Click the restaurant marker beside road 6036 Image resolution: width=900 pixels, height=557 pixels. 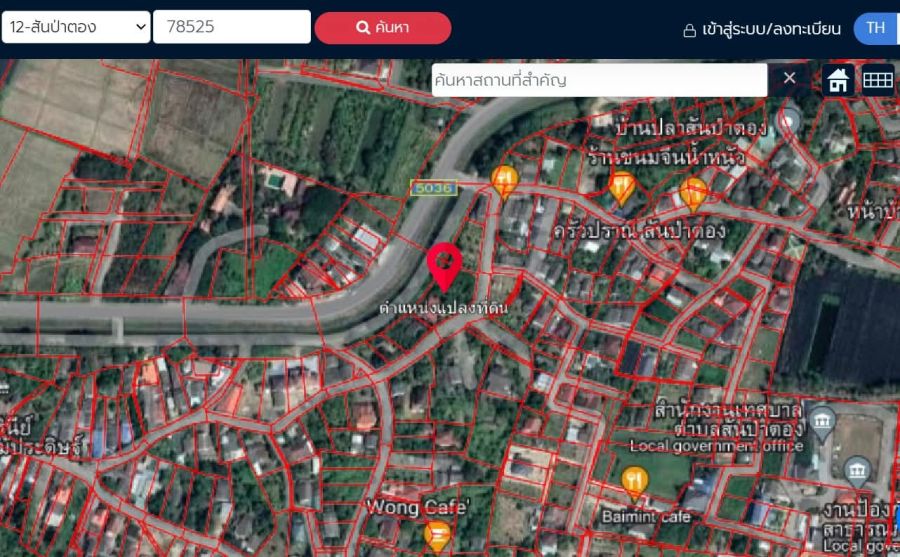point(505,181)
